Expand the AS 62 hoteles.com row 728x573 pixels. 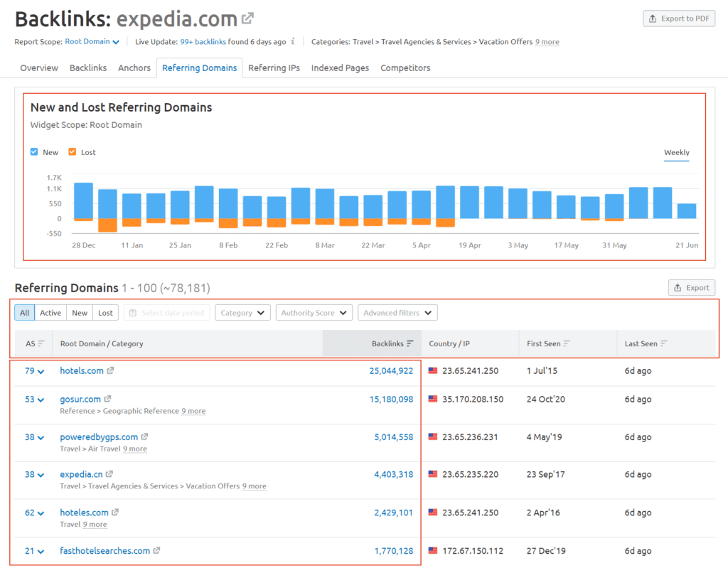click(34, 513)
